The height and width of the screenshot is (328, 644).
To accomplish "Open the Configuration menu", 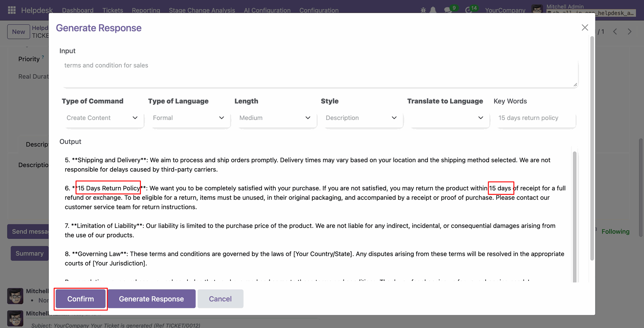I will 319,10.
